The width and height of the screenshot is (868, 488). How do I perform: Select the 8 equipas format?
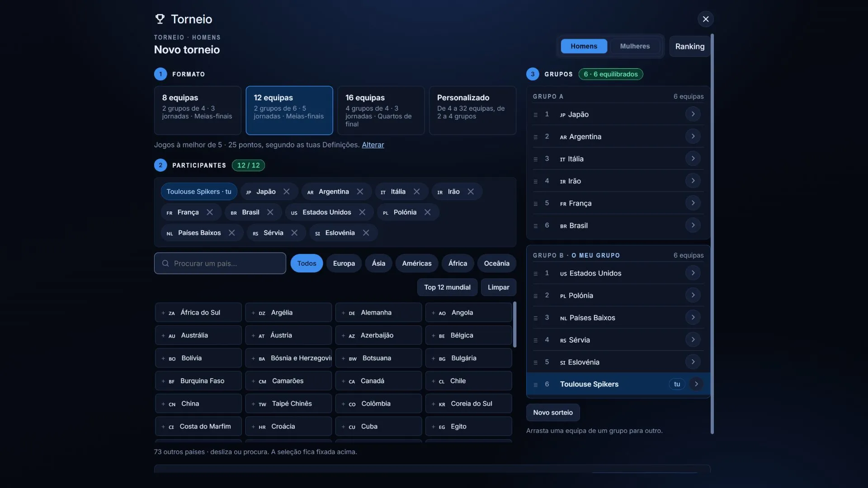198,110
